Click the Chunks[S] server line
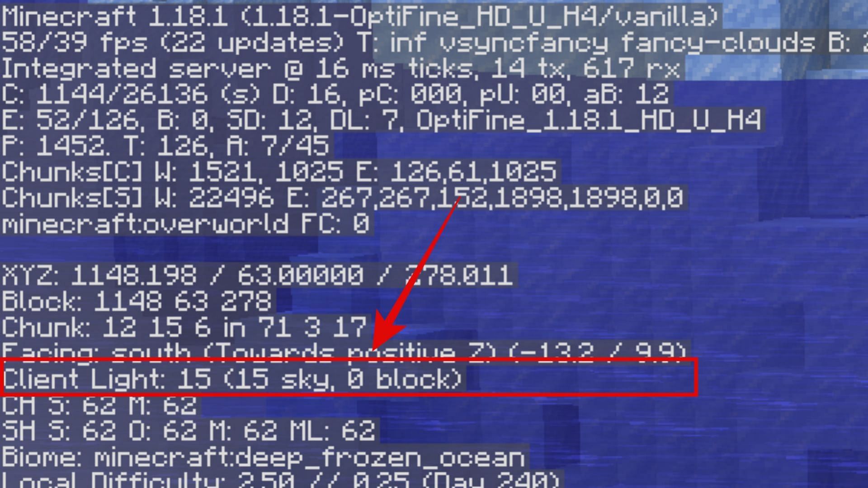The image size is (868, 488). coord(343,198)
